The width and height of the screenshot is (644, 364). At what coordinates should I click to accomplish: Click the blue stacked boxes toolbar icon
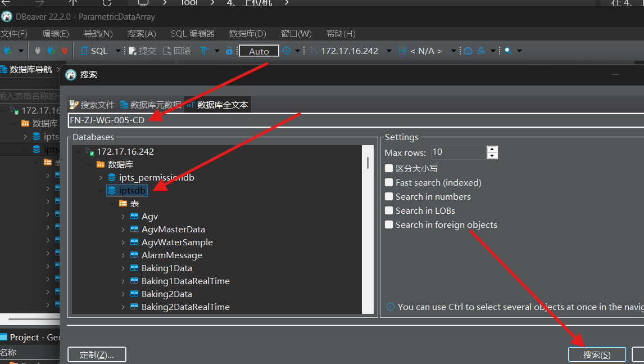point(482,51)
